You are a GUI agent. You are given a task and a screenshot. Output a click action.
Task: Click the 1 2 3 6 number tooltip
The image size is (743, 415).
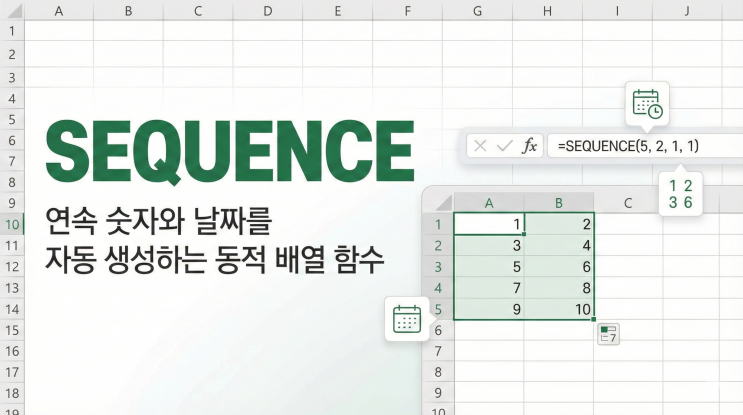(x=680, y=194)
